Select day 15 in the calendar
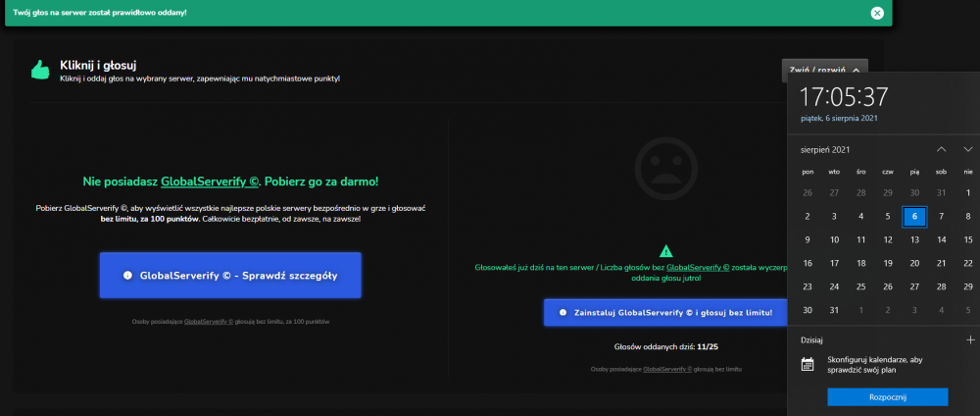 (x=968, y=239)
